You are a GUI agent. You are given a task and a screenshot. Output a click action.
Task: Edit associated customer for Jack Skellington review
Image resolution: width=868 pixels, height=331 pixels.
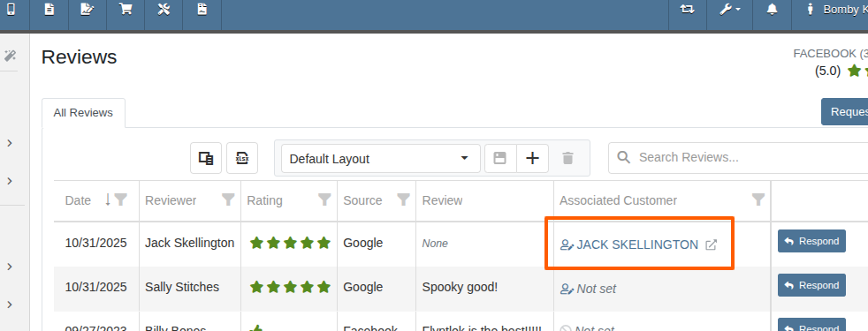[x=567, y=244]
